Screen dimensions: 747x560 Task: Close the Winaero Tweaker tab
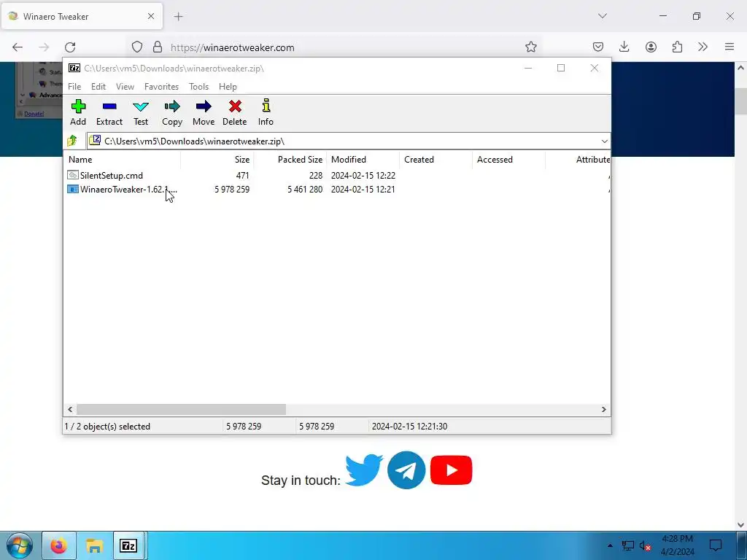[x=150, y=16]
